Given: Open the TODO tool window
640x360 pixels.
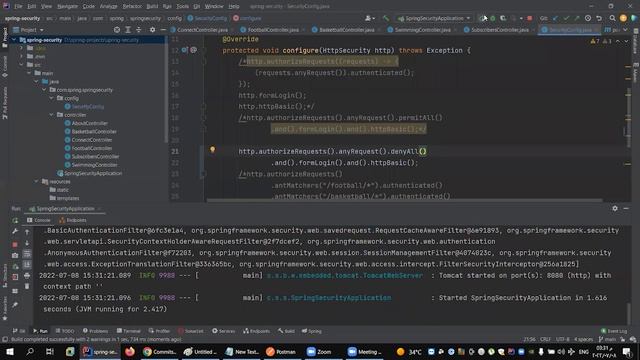Looking at the screenshot, I should click(65, 331).
